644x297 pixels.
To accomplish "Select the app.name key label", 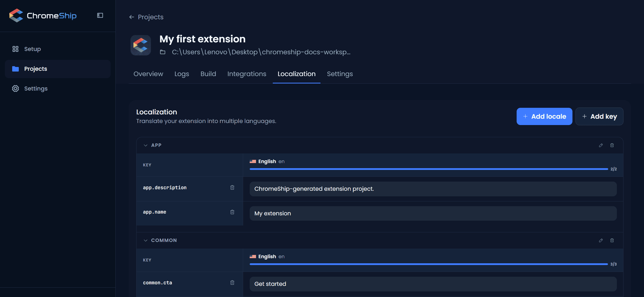I will pyautogui.click(x=155, y=212).
